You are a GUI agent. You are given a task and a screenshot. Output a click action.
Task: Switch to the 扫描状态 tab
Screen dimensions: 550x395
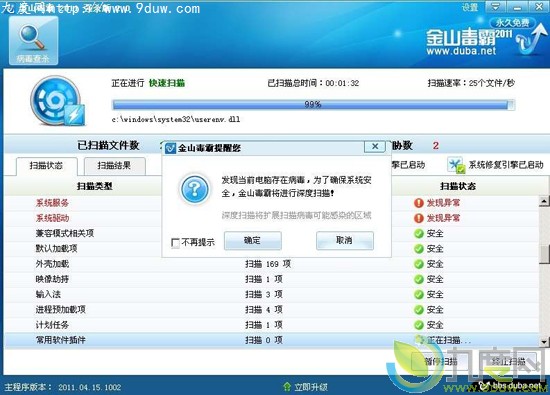[46, 166]
